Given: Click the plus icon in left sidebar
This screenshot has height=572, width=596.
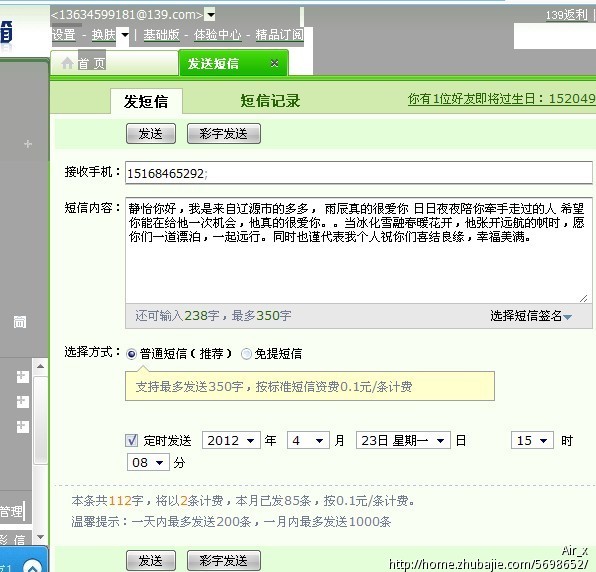Looking at the screenshot, I should 28,144.
